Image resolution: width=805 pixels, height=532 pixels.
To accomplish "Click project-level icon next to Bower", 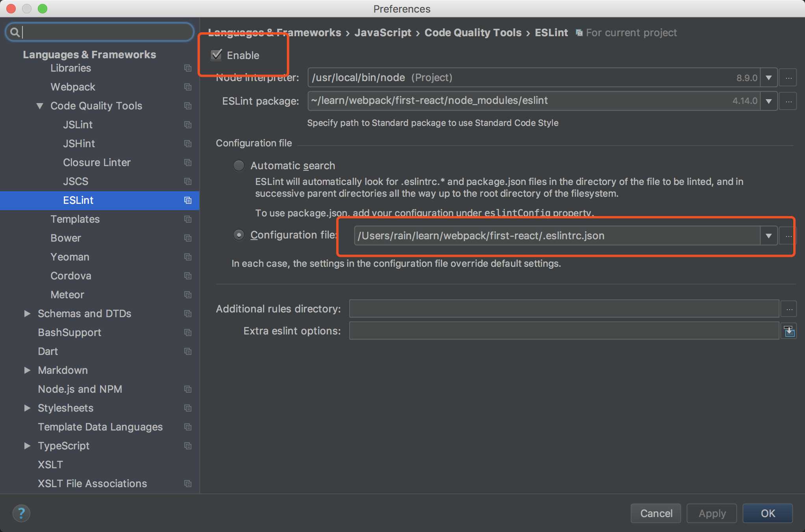I will point(188,238).
